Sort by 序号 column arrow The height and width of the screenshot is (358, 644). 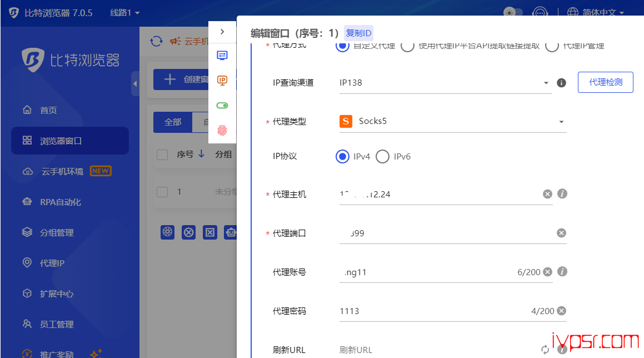click(x=201, y=154)
